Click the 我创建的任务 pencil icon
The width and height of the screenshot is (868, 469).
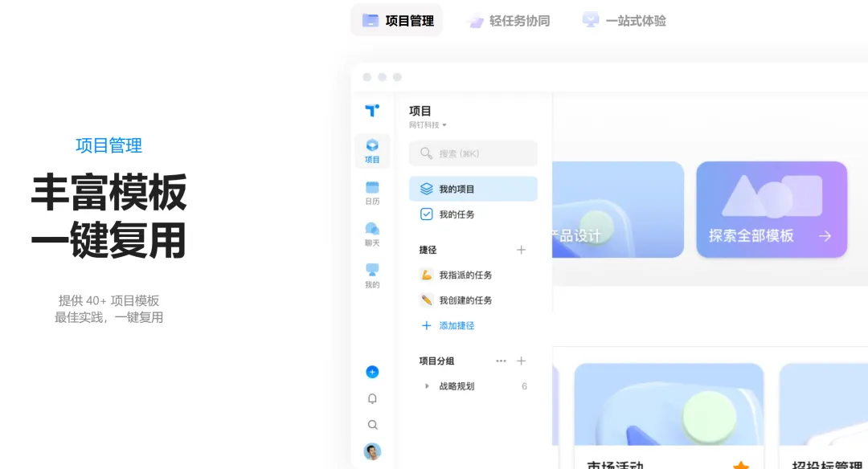pyautogui.click(x=426, y=300)
